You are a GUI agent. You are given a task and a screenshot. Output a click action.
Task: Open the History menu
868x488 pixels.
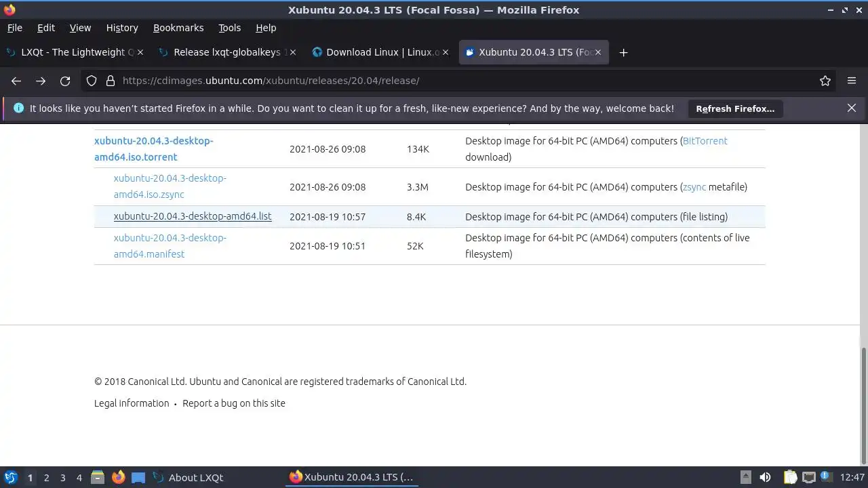pos(122,28)
